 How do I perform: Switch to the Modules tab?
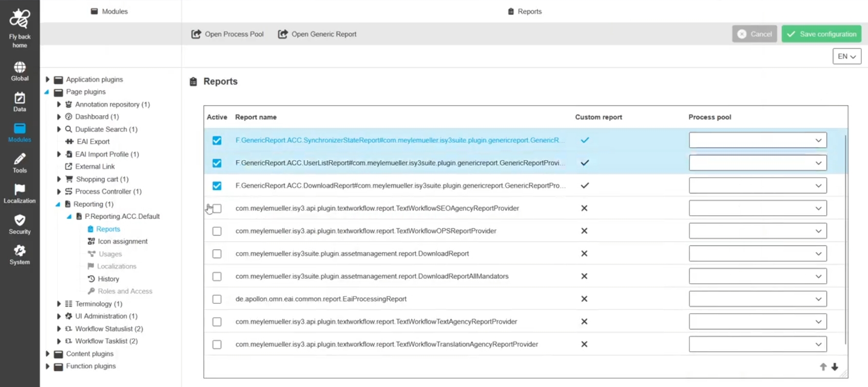109,11
